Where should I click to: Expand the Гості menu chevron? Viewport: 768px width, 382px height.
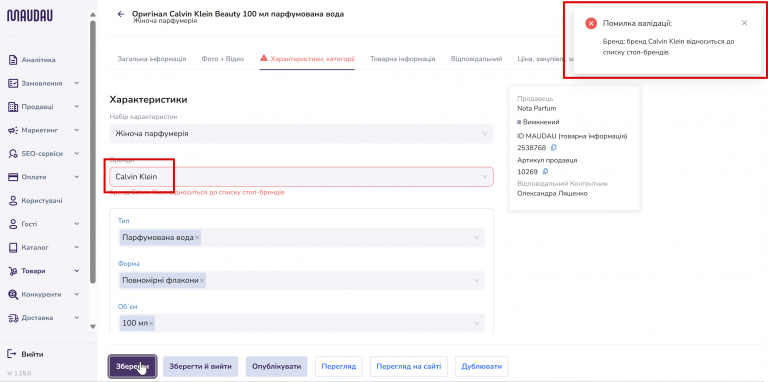click(76, 224)
